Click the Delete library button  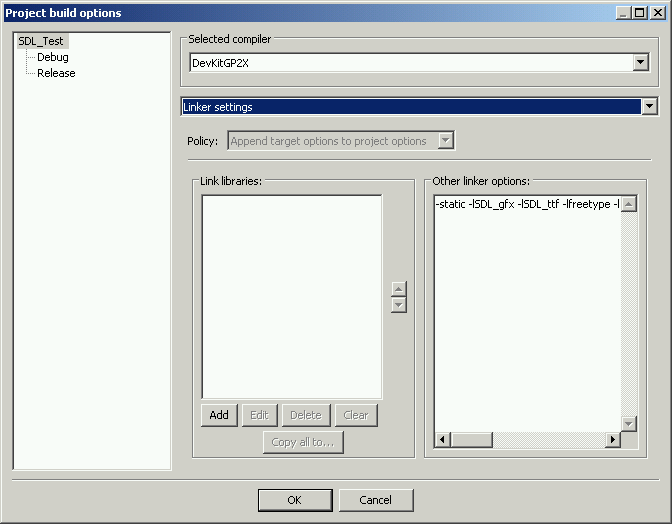pyautogui.click(x=305, y=415)
